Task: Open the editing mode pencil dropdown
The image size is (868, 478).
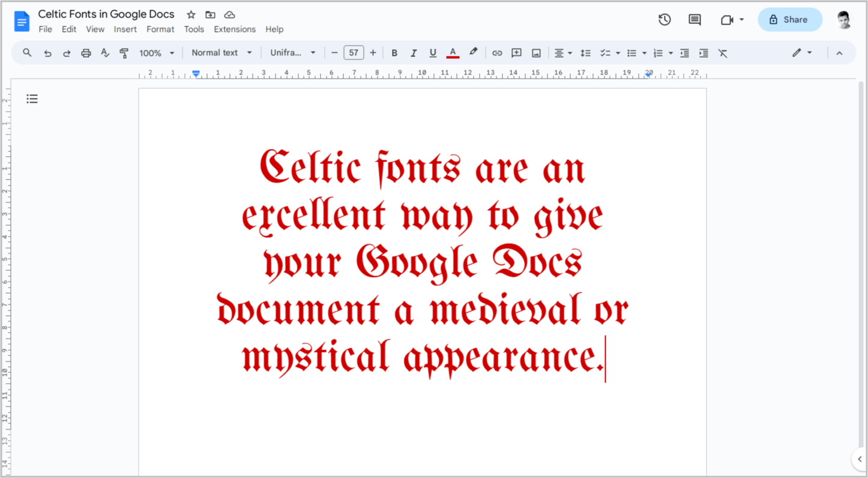Action: pyautogui.click(x=801, y=53)
